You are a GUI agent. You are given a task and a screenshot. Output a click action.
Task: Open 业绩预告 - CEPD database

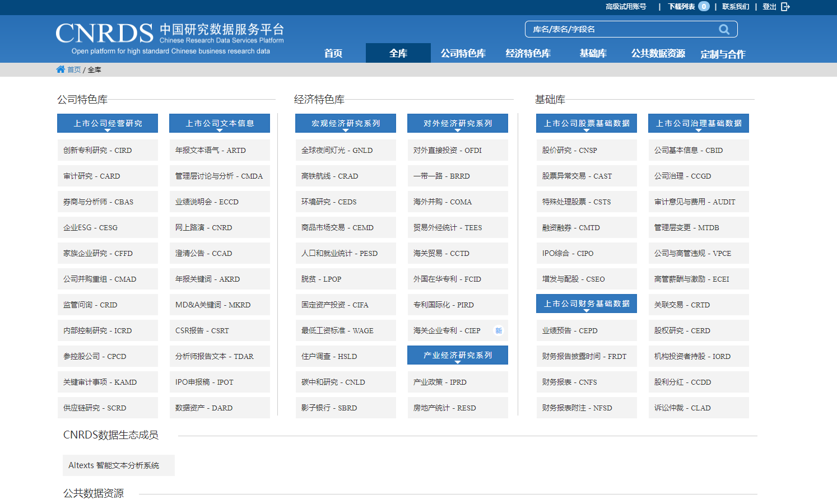(587, 330)
